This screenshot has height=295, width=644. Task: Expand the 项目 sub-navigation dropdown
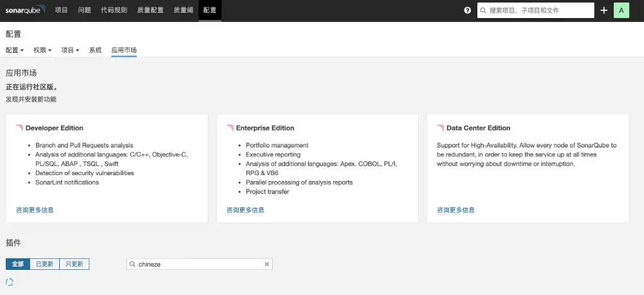[70, 50]
